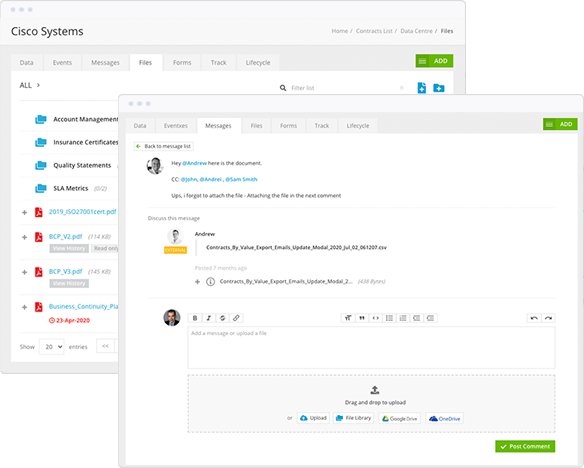584x468 pixels.
Task: Expand the Business_Continuity_Plan row plus
Action: (x=25, y=307)
